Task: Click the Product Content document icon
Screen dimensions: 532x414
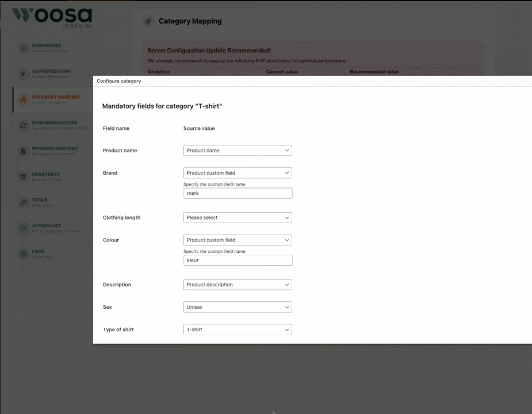Action: click(x=23, y=151)
